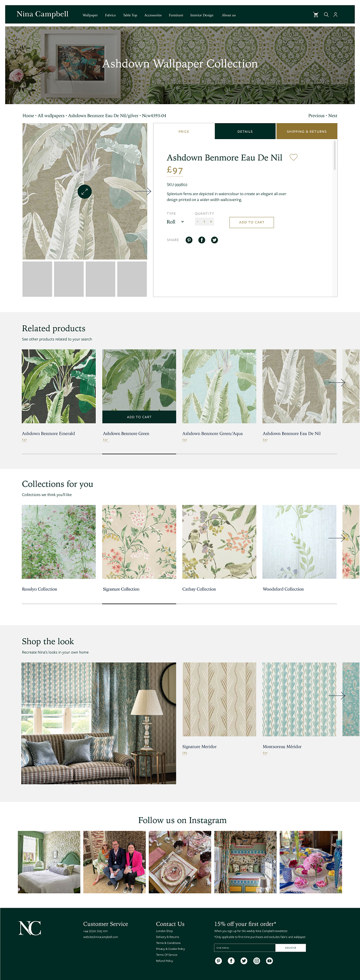The width and height of the screenshot is (360, 980).
Task: Select the last gray thumbnail under product image
Action: pos(132,279)
